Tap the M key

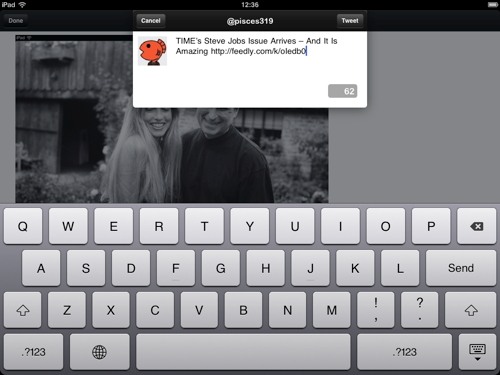[332, 310]
